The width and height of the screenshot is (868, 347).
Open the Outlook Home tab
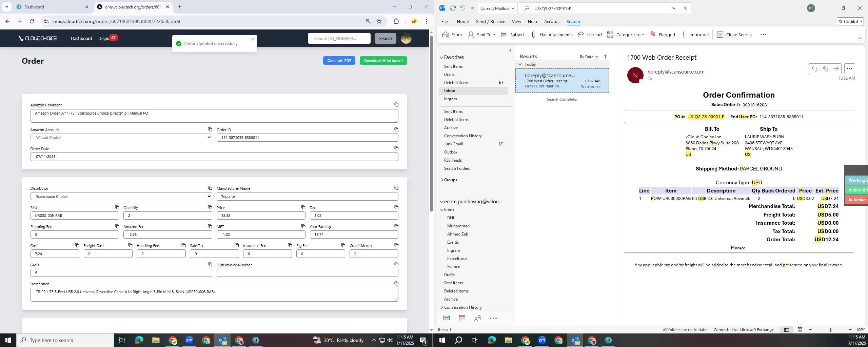[x=462, y=21]
